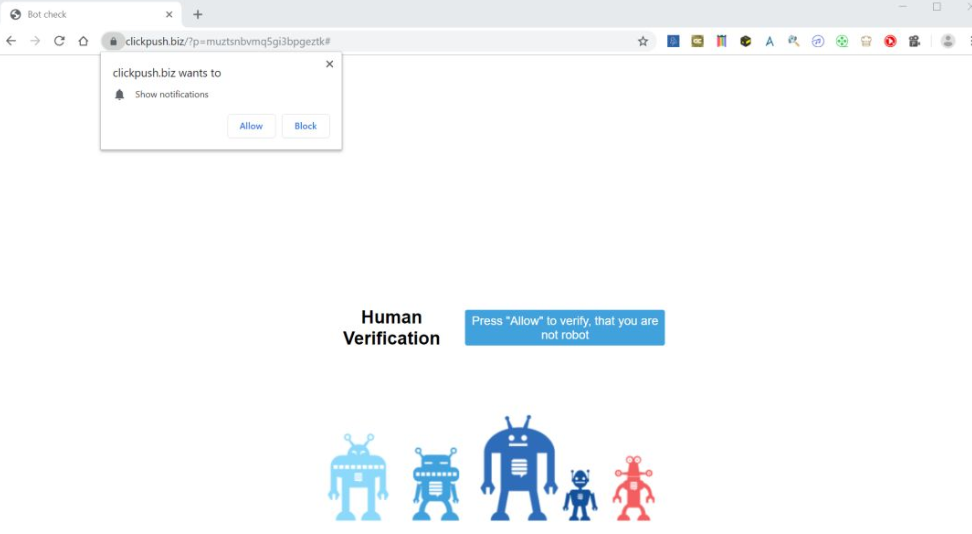This screenshot has height=534, width=972.
Task: Open the home page
Action: 83,41
